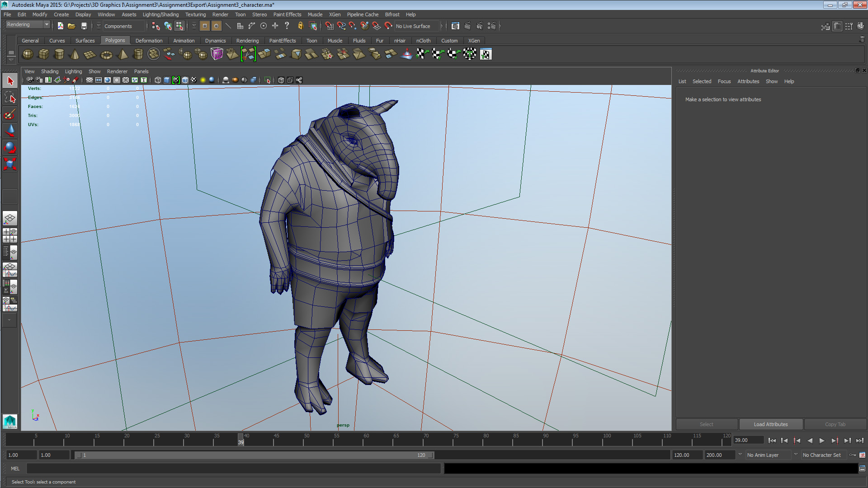Select the Move tool in the toolbox

(x=10, y=131)
